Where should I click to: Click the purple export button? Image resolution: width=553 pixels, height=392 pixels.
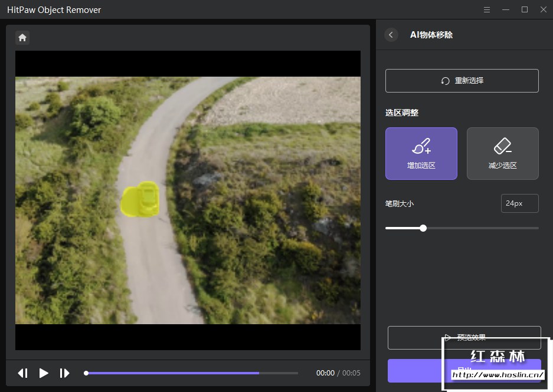click(413, 371)
